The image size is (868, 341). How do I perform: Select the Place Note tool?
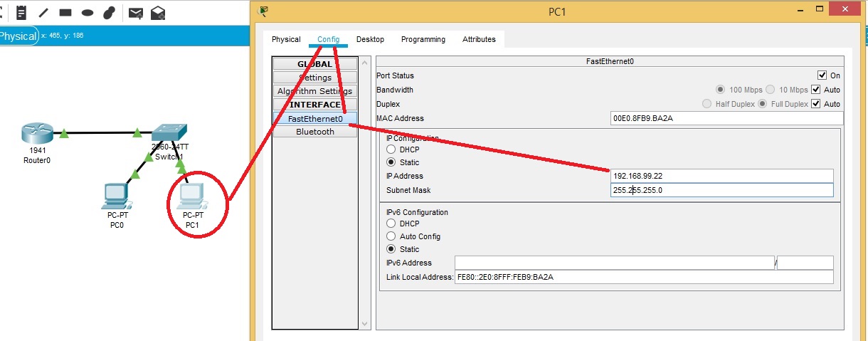point(21,12)
